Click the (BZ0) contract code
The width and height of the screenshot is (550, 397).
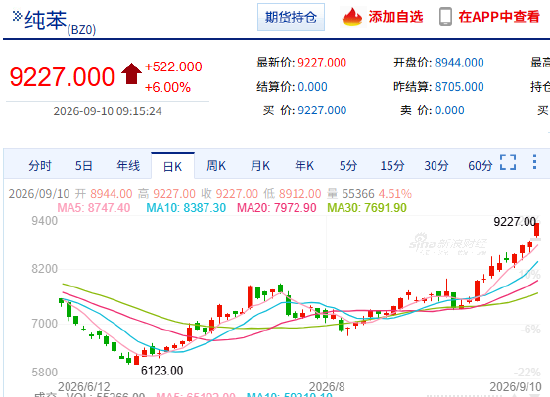(x=81, y=30)
